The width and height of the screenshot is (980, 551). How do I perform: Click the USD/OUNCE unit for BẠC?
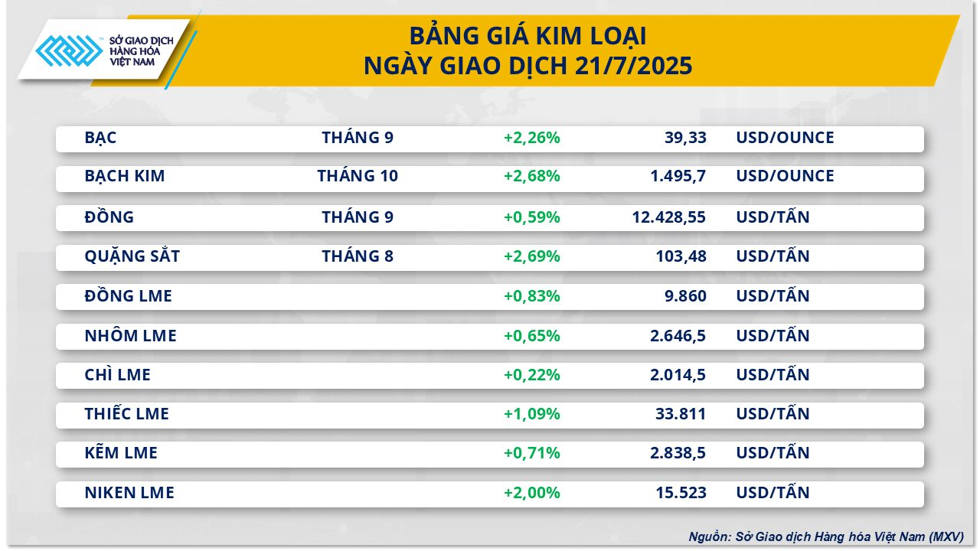pos(785,138)
